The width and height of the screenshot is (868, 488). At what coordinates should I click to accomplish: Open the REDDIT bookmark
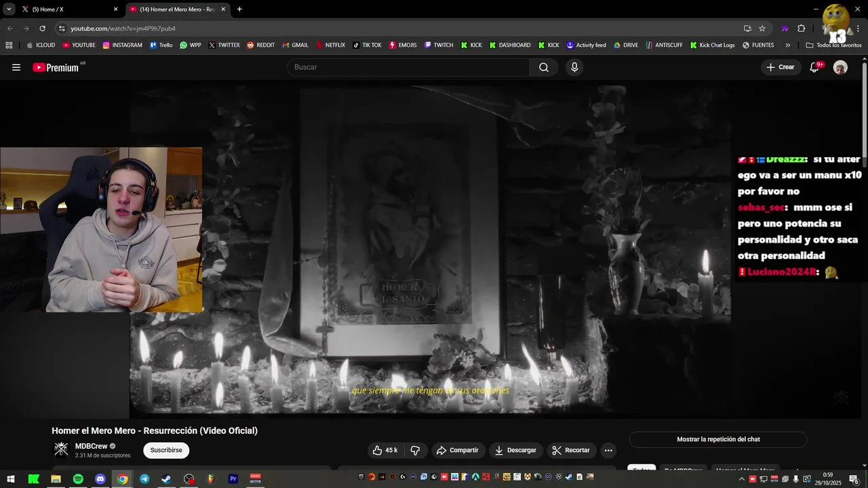(x=260, y=45)
